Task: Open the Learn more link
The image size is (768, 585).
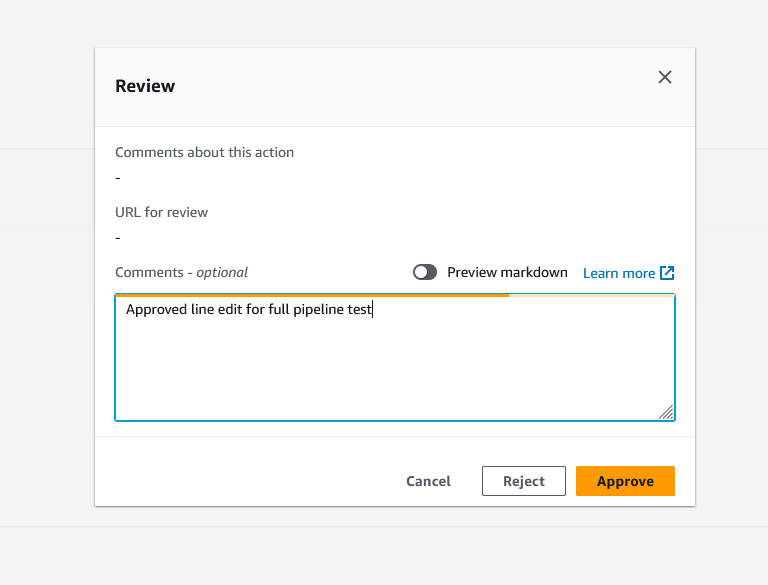Action: coord(619,273)
